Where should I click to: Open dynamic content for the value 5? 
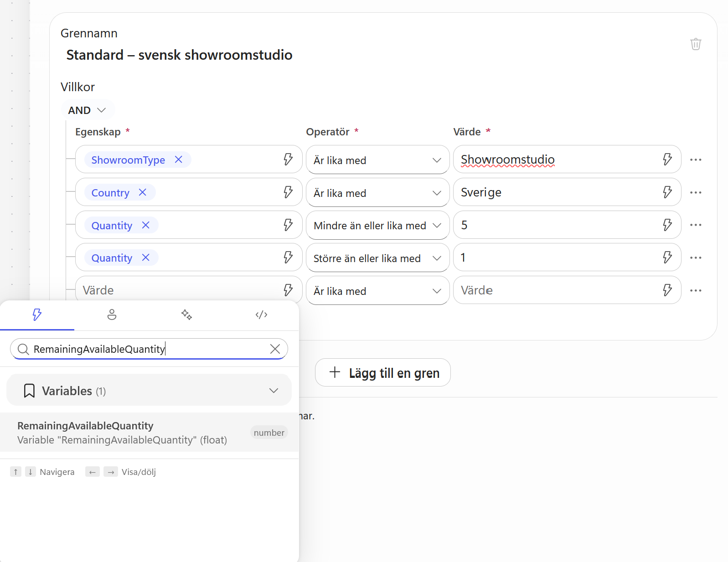[667, 225]
